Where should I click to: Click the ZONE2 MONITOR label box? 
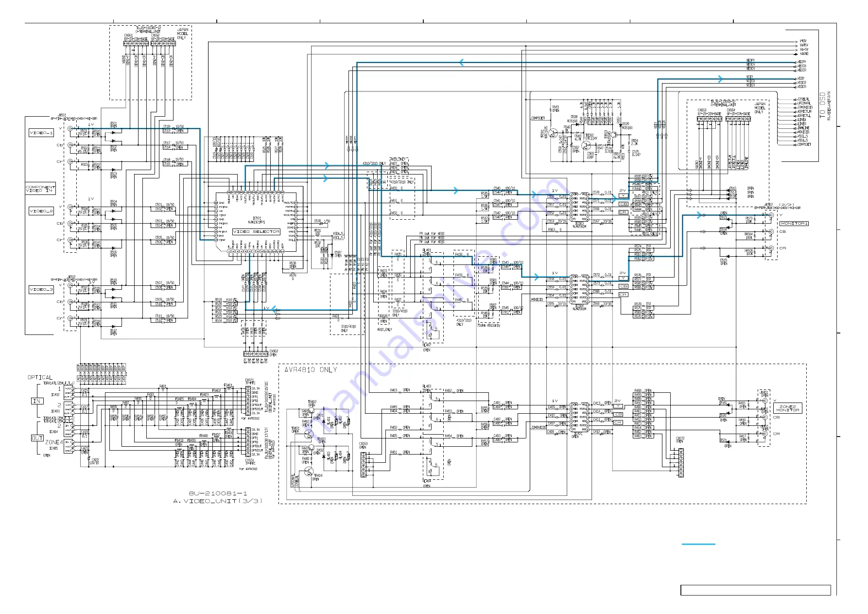787,408
